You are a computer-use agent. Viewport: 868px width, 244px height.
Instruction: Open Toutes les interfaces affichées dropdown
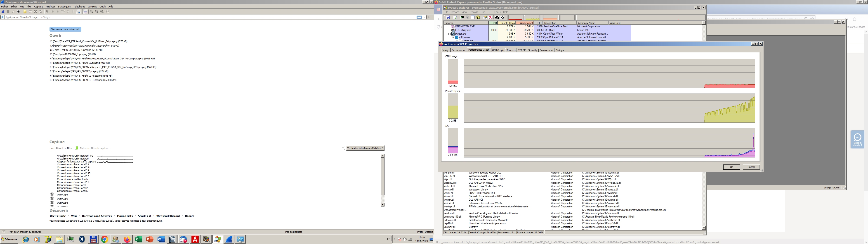tap(365, 148)
